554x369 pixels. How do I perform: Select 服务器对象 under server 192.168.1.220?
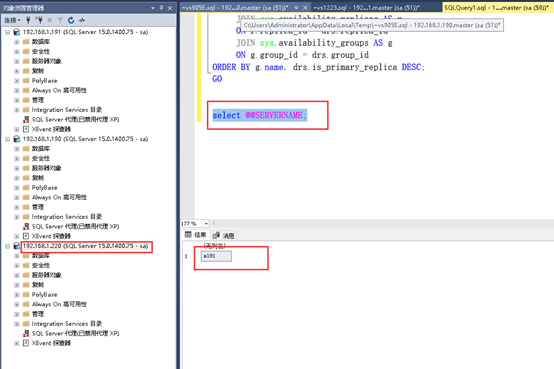pos(46,275)
